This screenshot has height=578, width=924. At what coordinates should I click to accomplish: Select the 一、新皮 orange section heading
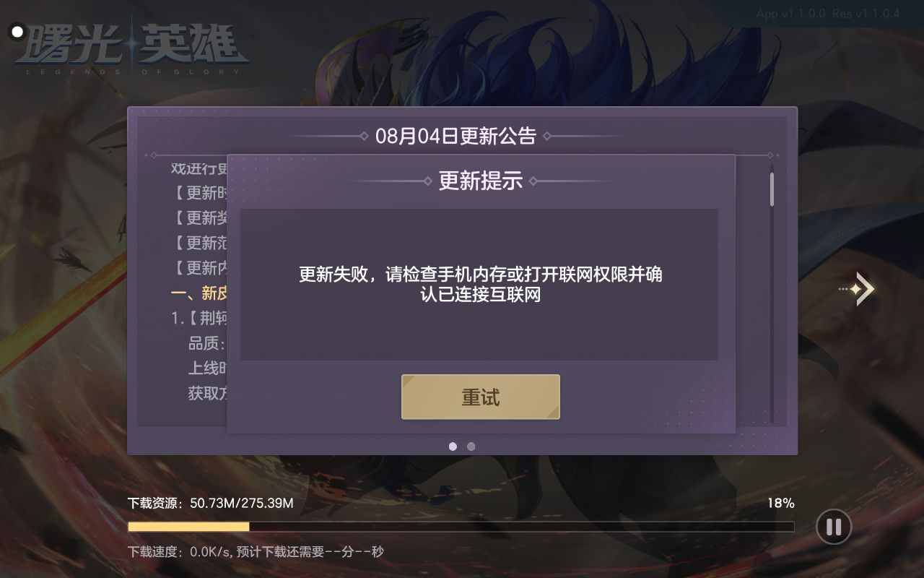(x=199, y=293)
